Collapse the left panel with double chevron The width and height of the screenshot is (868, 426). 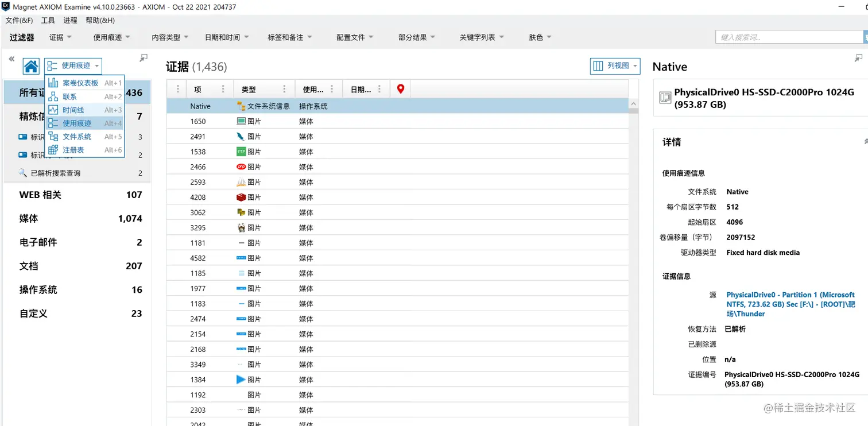click(x=11, y=59)
